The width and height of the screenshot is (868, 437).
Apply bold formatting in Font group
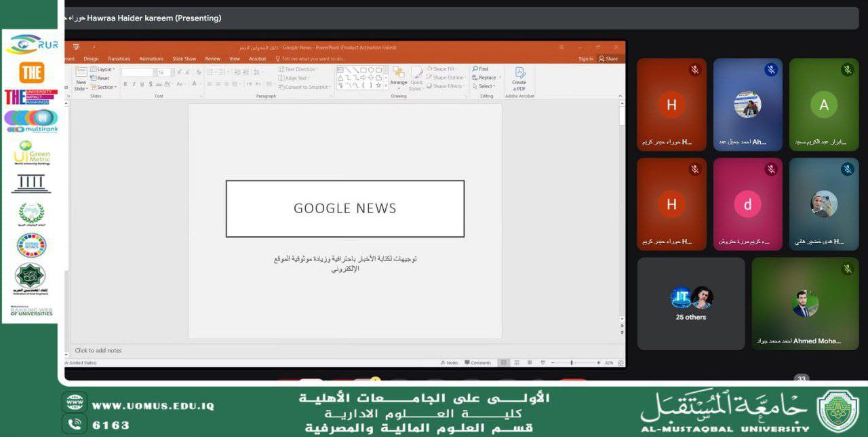[125, 84]
